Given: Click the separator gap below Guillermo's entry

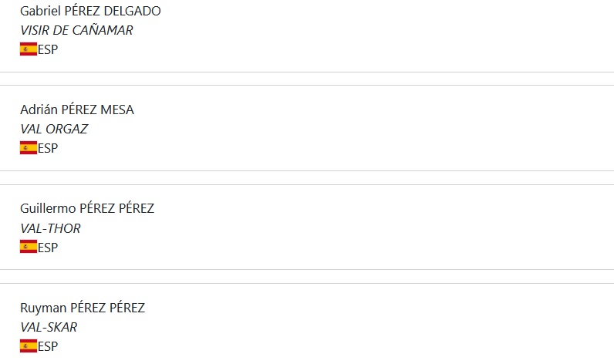Looking at the screenshot, I should pyautogui.click(x=307, y=276).
